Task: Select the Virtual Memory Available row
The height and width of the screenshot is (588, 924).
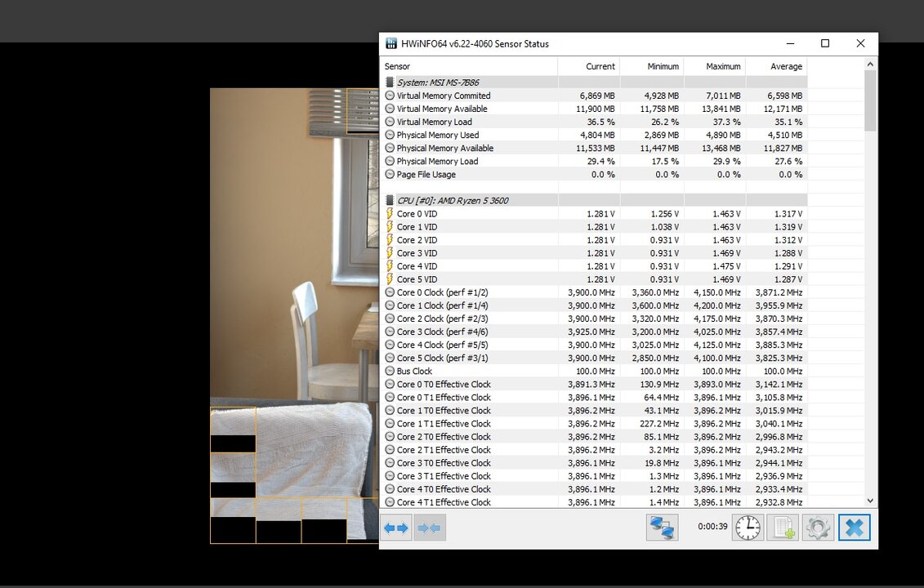Action: 594,109
